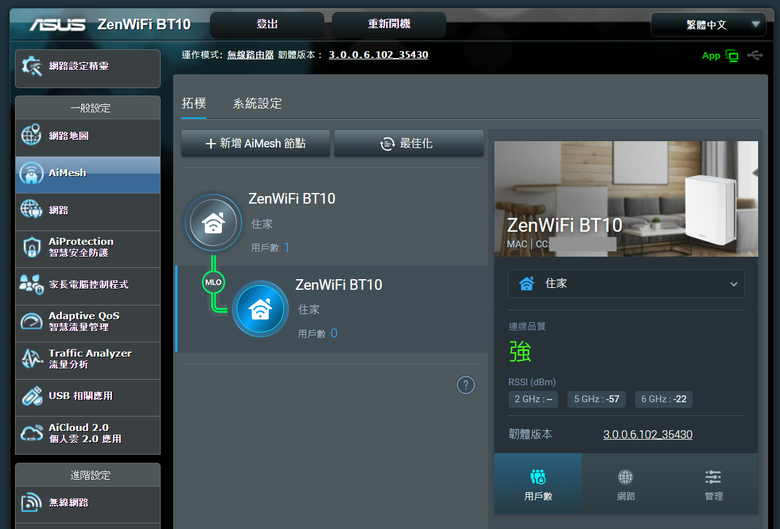Click the home icon in location dropdown
The height and width of the screenshot is (529, 780).
point(526,284)
